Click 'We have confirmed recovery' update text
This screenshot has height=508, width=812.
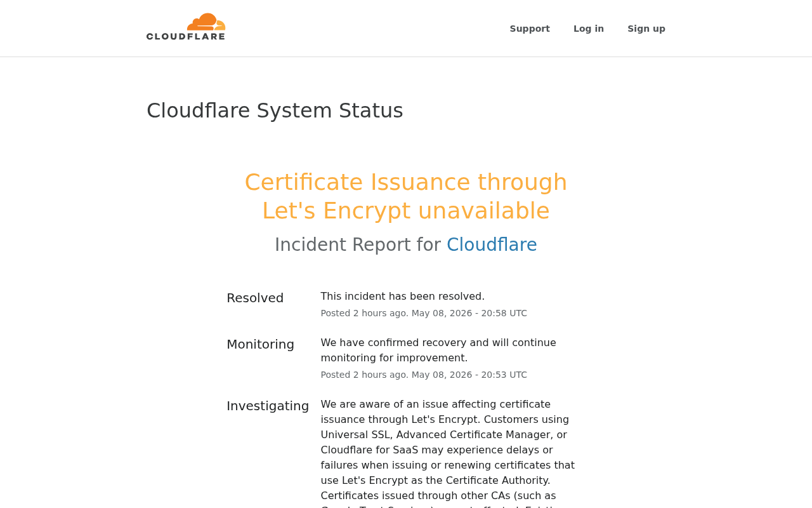438,351
